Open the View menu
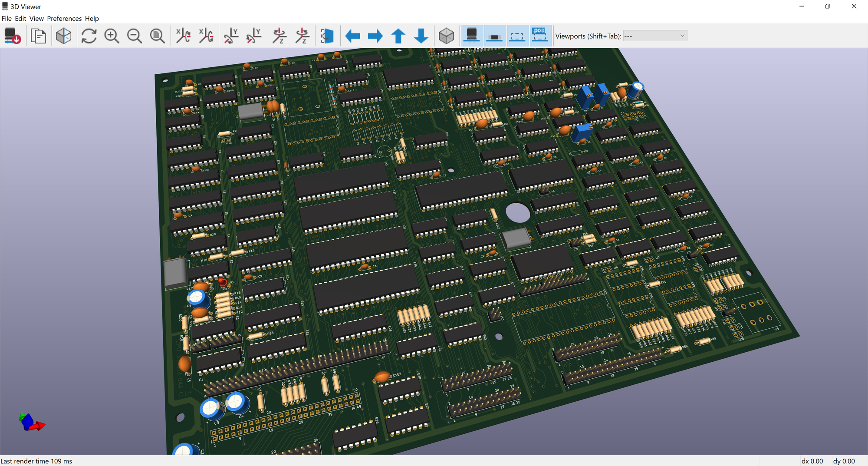The height and width of the screenshot is (466, 868). tap(36, 18)
